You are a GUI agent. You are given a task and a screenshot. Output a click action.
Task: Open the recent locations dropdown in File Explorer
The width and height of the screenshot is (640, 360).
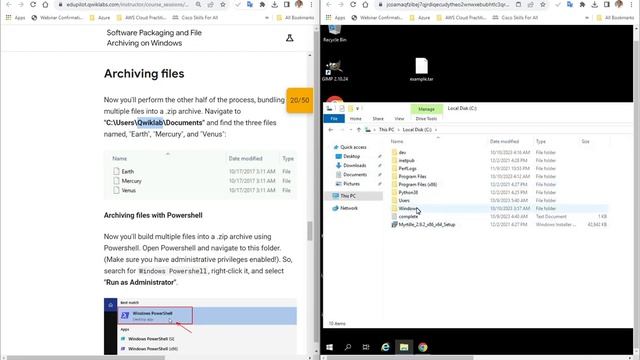[x=350, y=130]
